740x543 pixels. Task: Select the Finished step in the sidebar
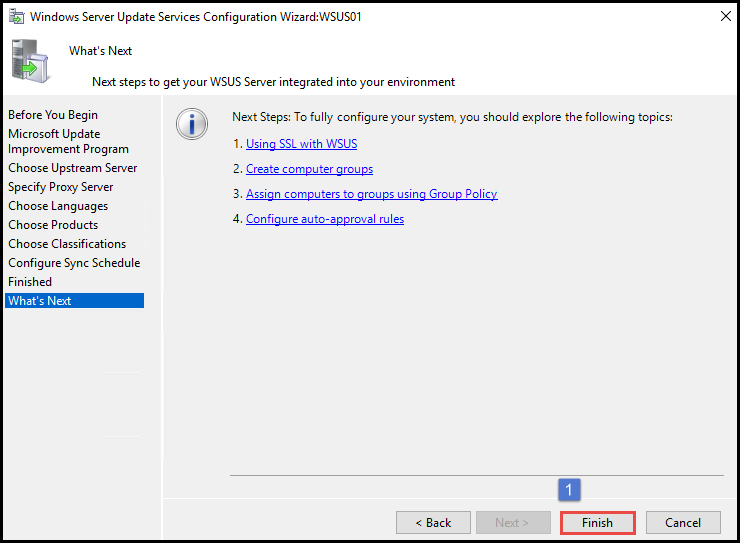[x=30, y=282]
